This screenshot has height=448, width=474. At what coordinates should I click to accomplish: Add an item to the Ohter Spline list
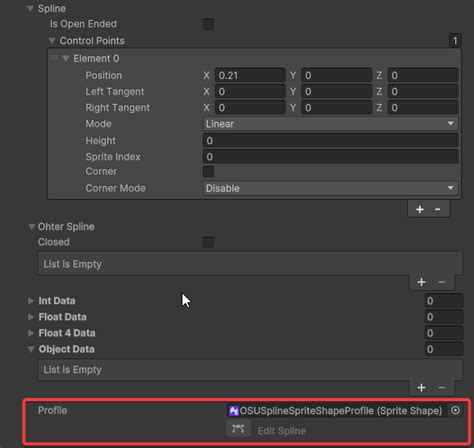[421, 282]
